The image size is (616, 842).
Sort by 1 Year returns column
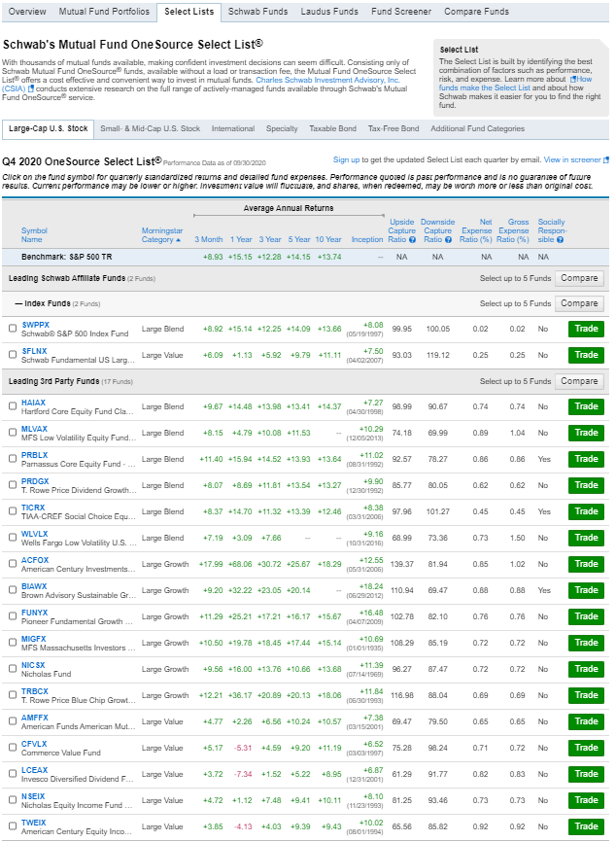coord(241,239)
